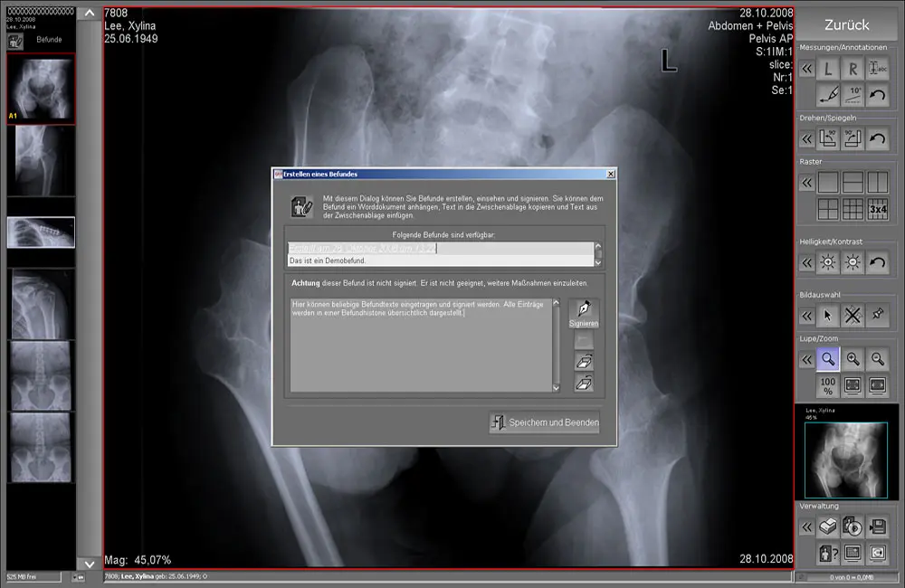
Task: Click the Speichern und Beenden button
Action: 544,422
